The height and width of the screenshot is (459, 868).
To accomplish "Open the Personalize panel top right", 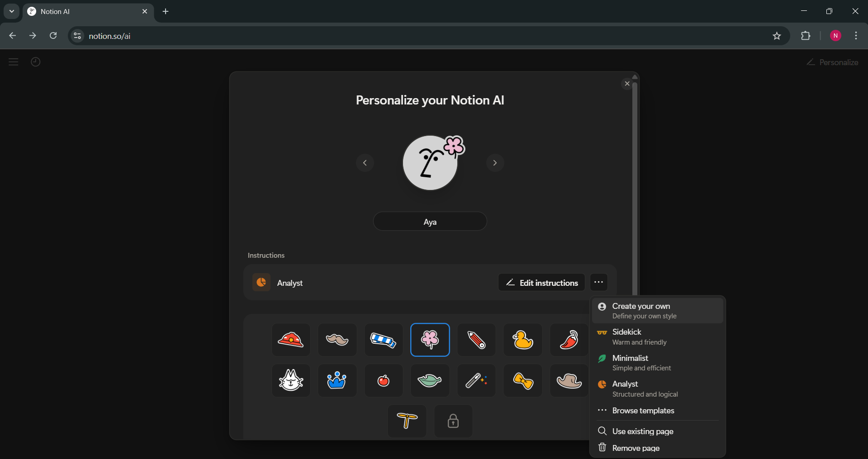I will [833, 62].
